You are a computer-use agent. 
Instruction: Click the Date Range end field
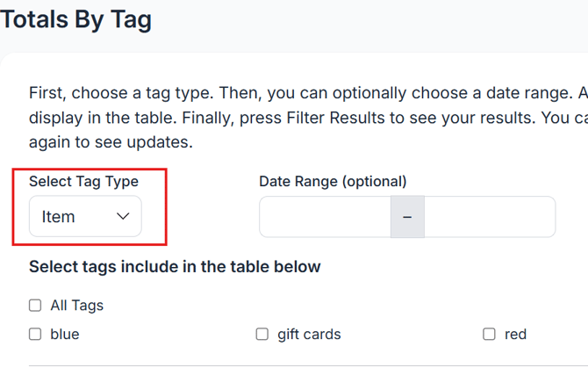[x=489, y=216]
